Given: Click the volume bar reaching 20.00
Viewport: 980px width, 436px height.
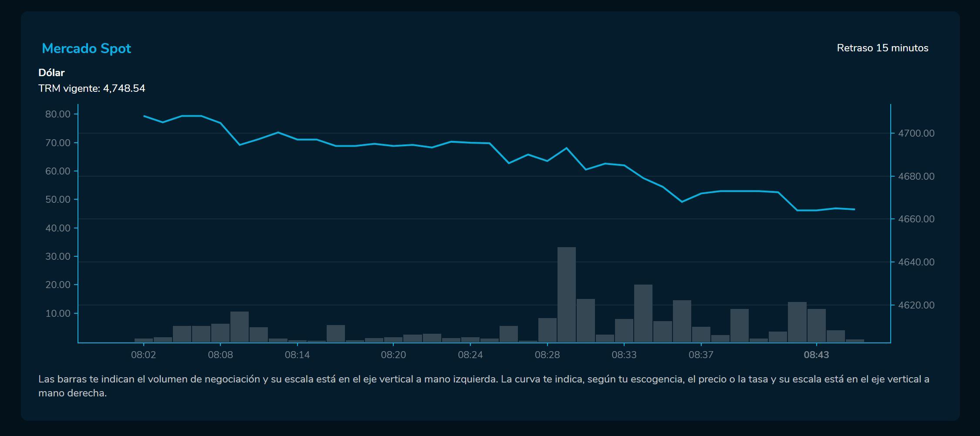Looking at the screenshot, I should tap(643, 313).
